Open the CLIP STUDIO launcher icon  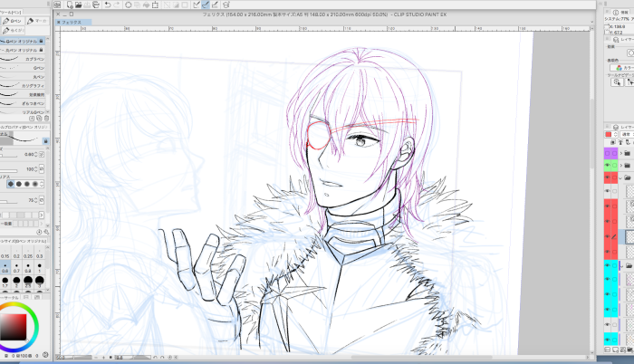(x=57, y=5)
